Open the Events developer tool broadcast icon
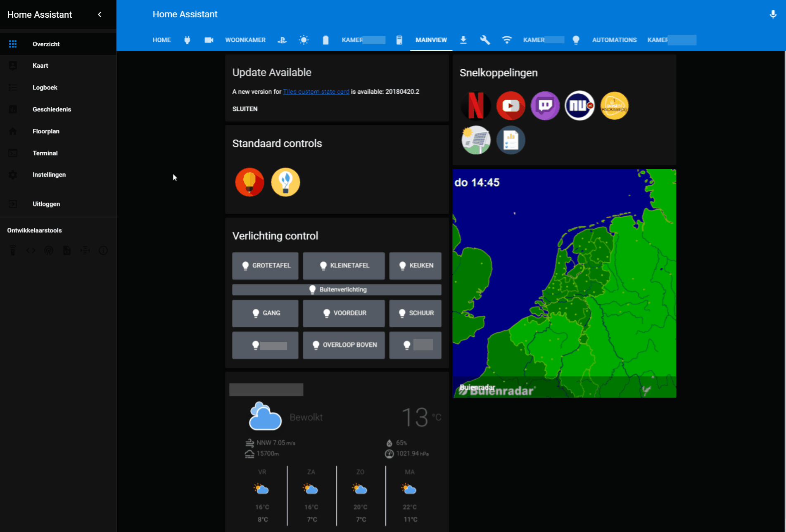Screen dimensions: 786x532 [49, 251]
